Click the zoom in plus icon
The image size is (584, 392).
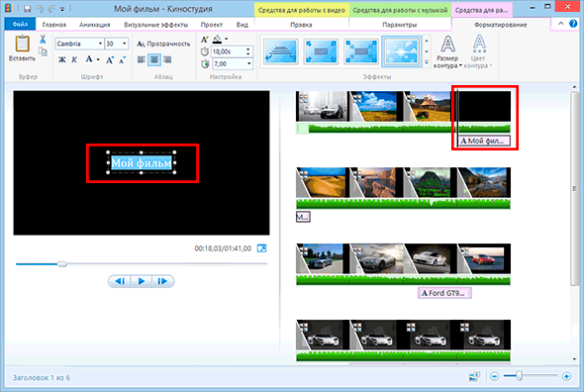[566, 376]
